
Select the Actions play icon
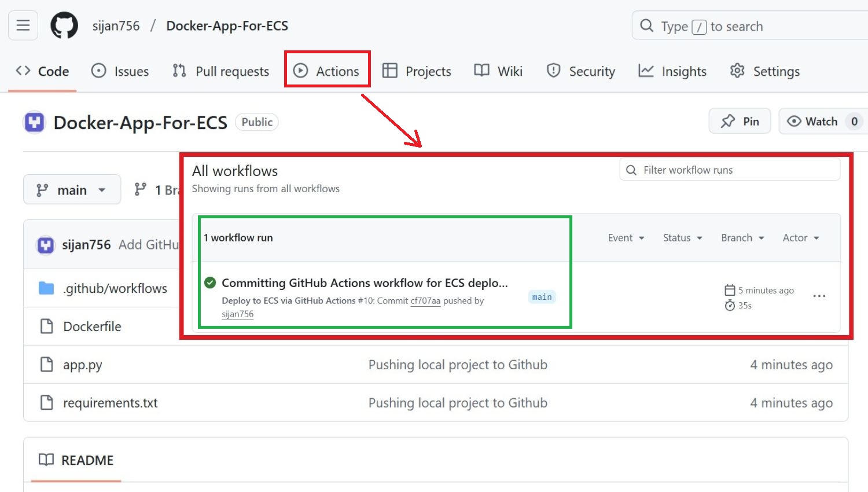tap(301, 71)
